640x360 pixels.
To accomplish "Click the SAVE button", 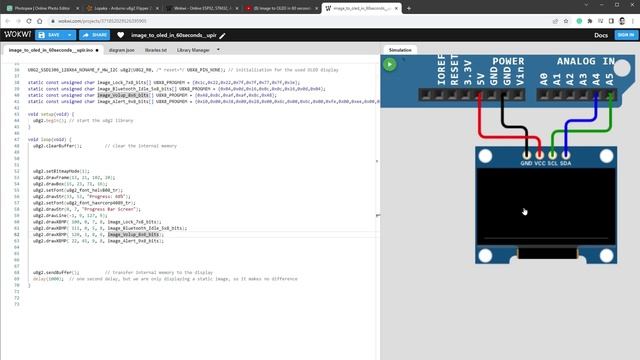I will pos(50,35).
